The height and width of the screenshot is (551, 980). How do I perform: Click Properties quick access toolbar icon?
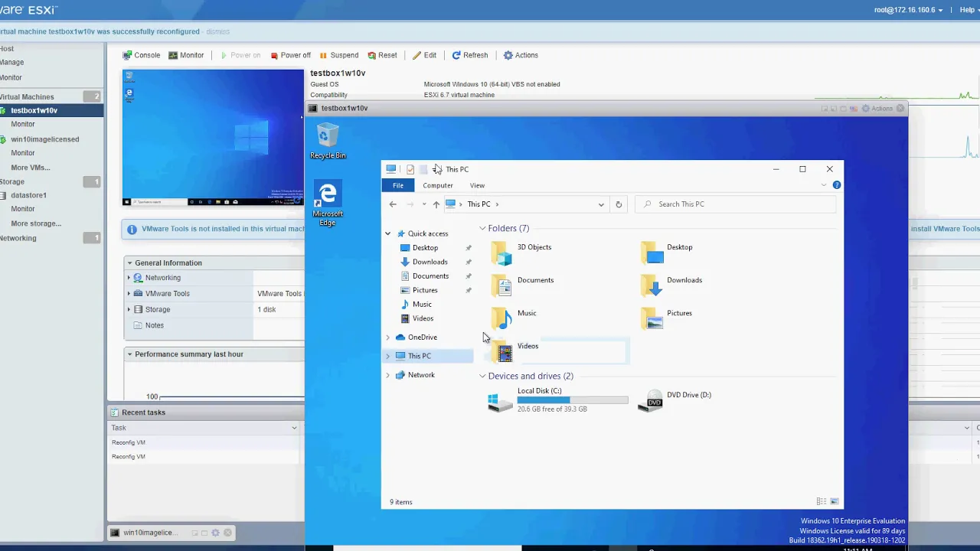coord(410,169)
